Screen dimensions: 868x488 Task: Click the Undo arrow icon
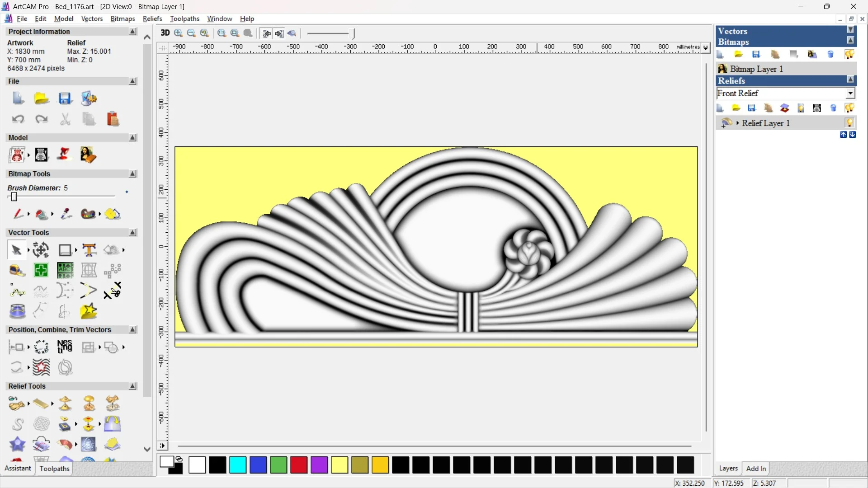pyautogui.click(x=18, y=119)
